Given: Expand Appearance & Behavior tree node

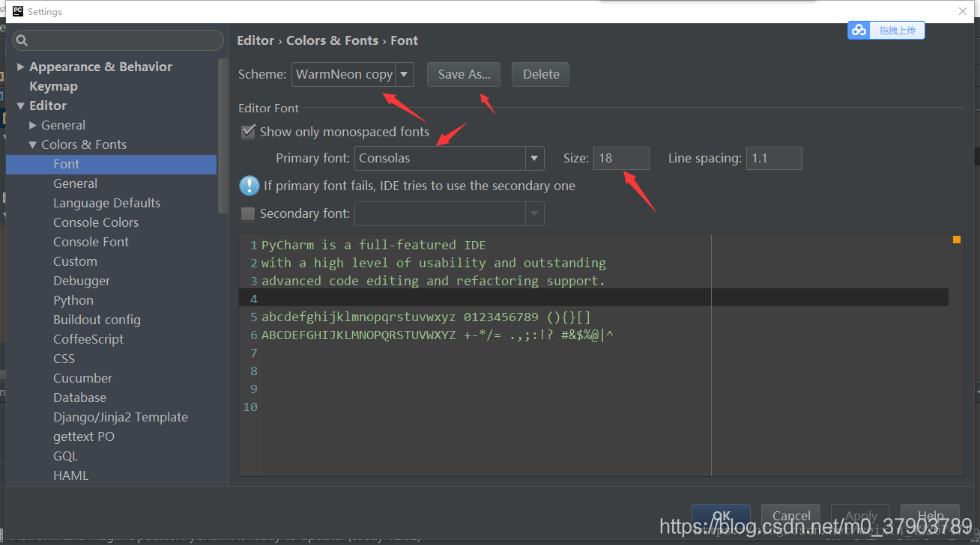Looking at the screenshot, I should tap(21, 67).
